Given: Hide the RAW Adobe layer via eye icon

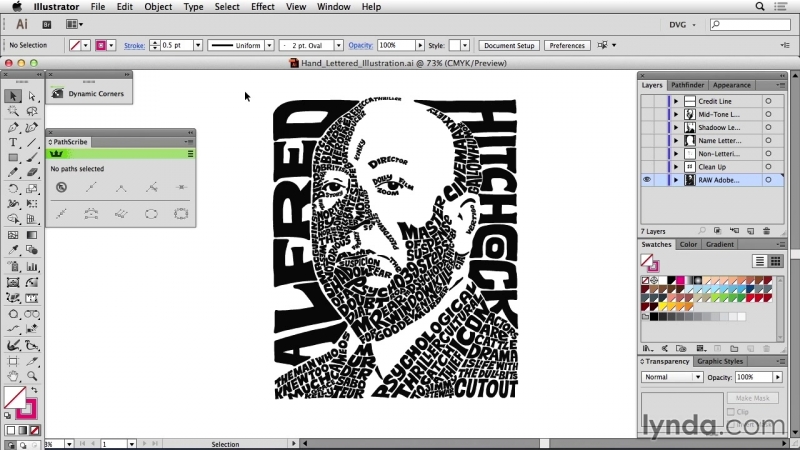Looking at the screenshot, I should coord(646,180).
